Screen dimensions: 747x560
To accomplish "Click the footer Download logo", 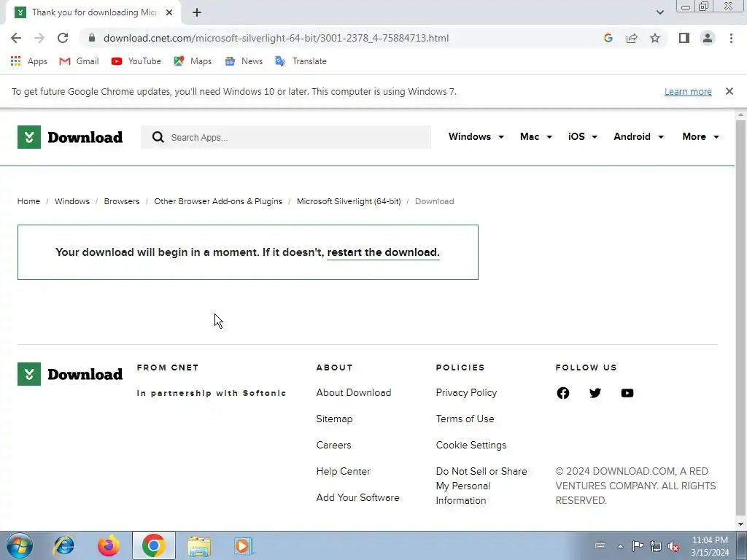I will tap(70, 374).
